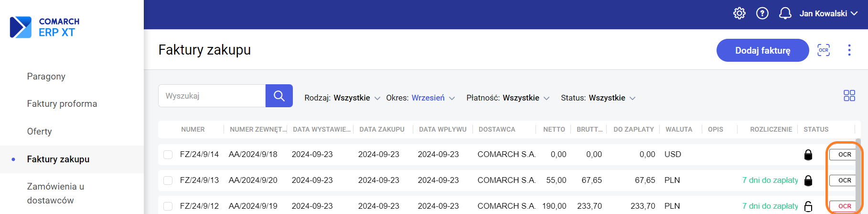Click into the Wyszukaj search field
This screenshot has height=214, width=868.
coord(212,96)
